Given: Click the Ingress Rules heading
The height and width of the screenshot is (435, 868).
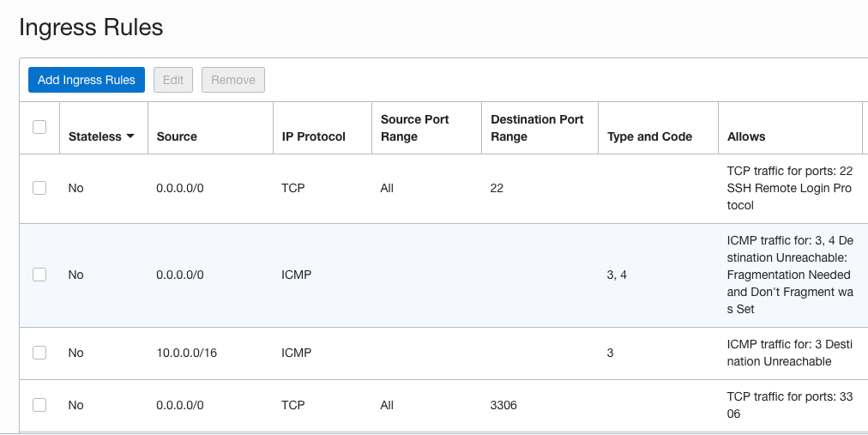Looking at the screenshot, I should click(x=91, y=27).
